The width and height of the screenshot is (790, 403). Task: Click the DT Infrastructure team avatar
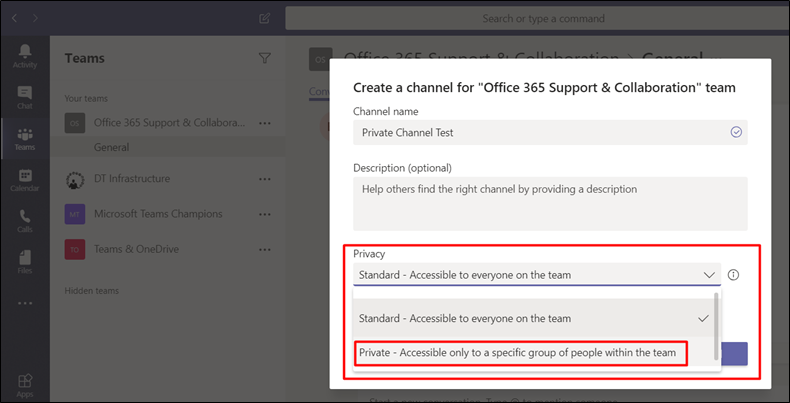75,179
